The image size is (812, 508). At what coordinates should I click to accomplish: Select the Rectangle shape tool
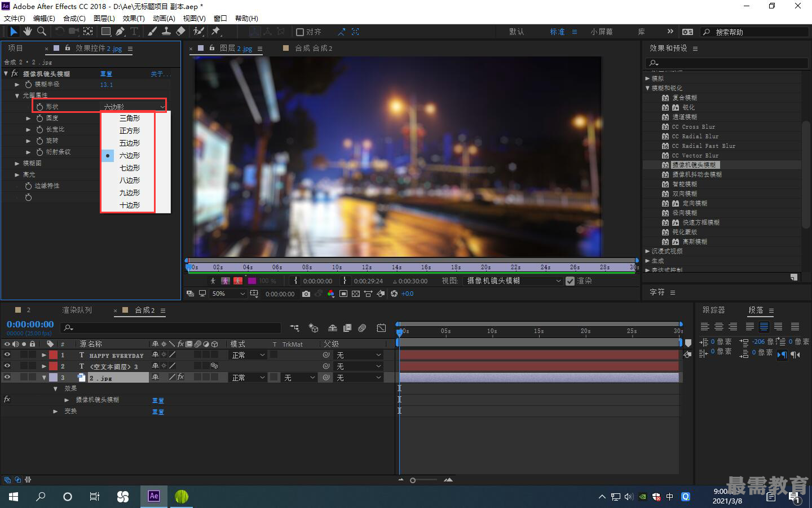tap(105, 32)
